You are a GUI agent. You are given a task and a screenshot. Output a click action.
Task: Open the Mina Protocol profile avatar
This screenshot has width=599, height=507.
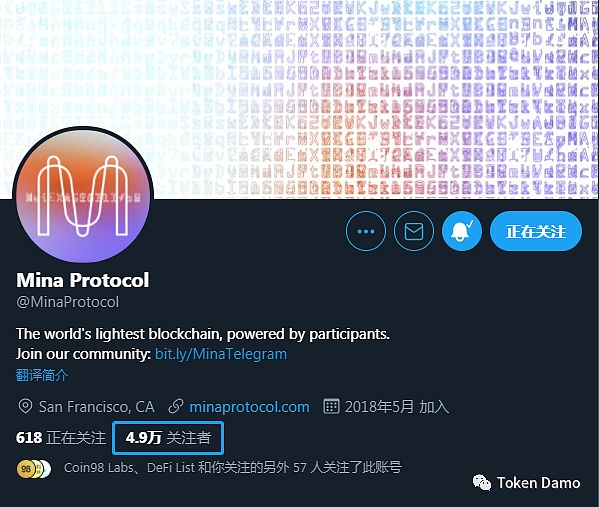point(83,196)
